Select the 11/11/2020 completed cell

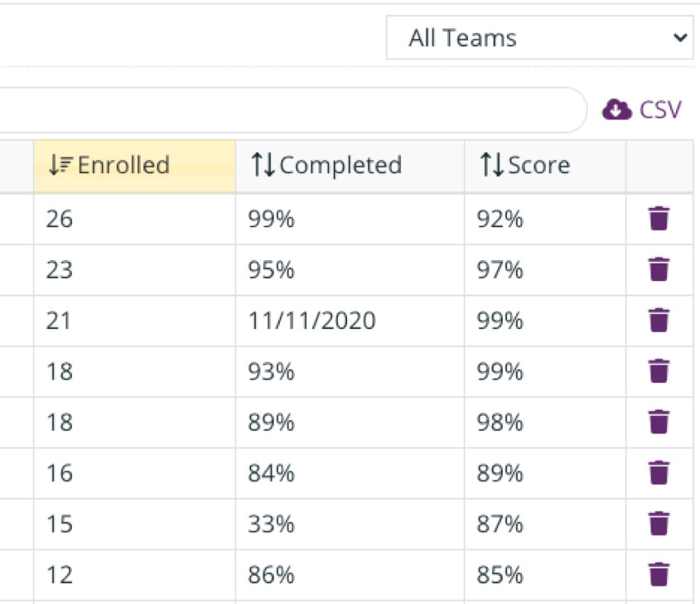click(x=311, y=321)
